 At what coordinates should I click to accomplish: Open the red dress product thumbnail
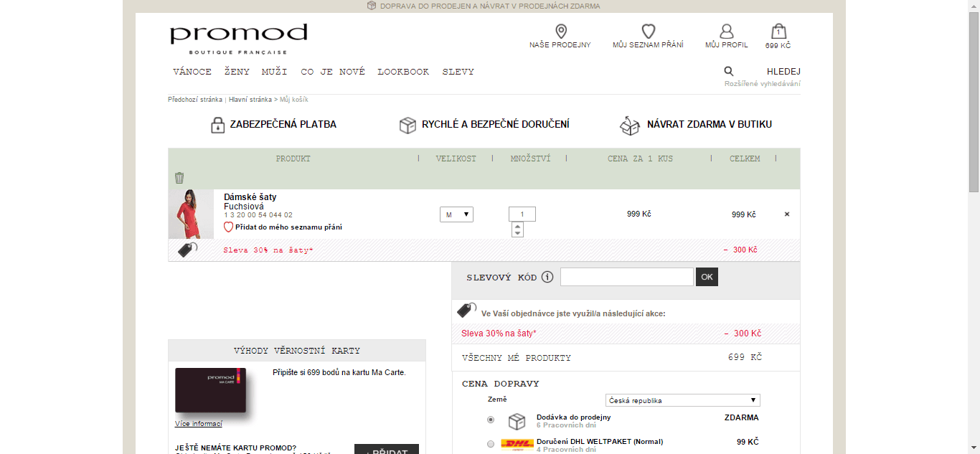coord(192,214)
